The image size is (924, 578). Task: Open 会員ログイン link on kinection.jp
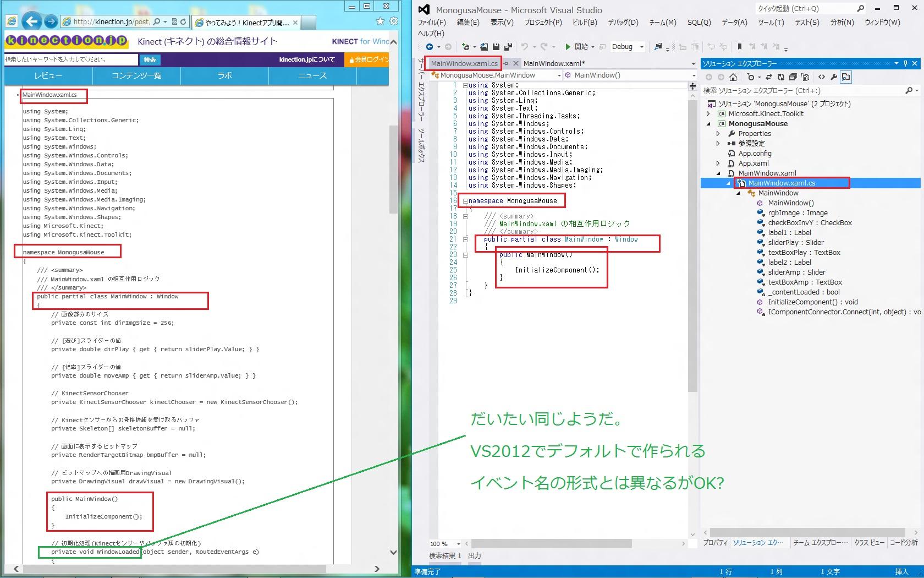pos(367,59)
